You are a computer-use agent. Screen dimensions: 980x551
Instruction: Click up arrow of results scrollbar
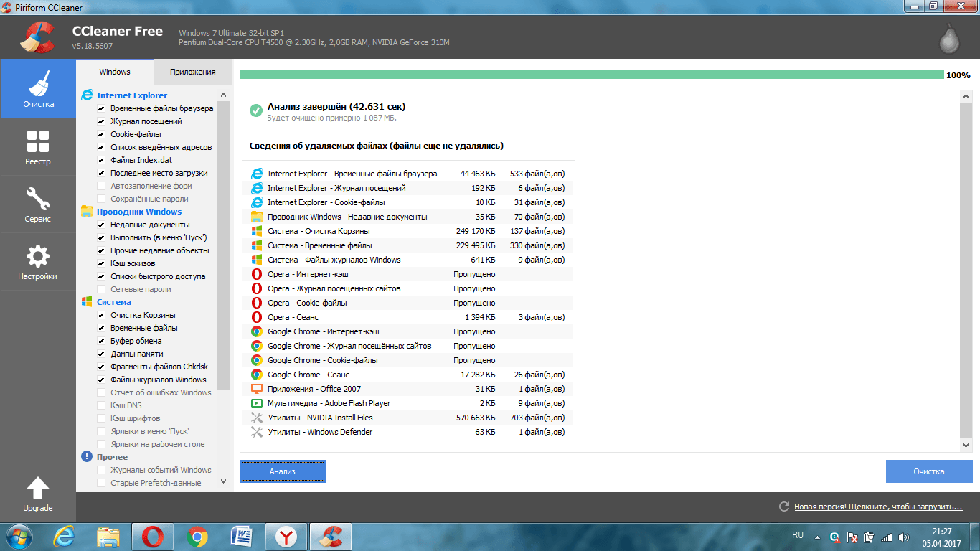point(966,97)
